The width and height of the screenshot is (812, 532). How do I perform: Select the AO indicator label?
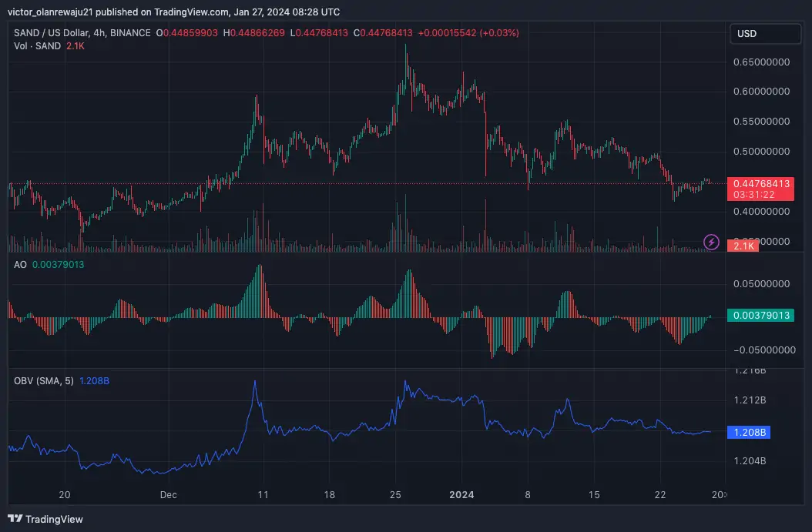pos(20,264)
